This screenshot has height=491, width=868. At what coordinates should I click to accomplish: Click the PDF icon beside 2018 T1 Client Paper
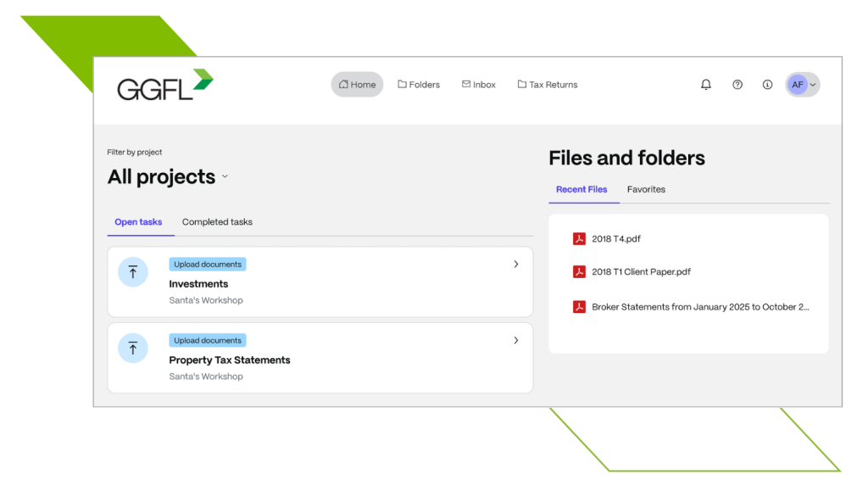(x=579, y=272)
